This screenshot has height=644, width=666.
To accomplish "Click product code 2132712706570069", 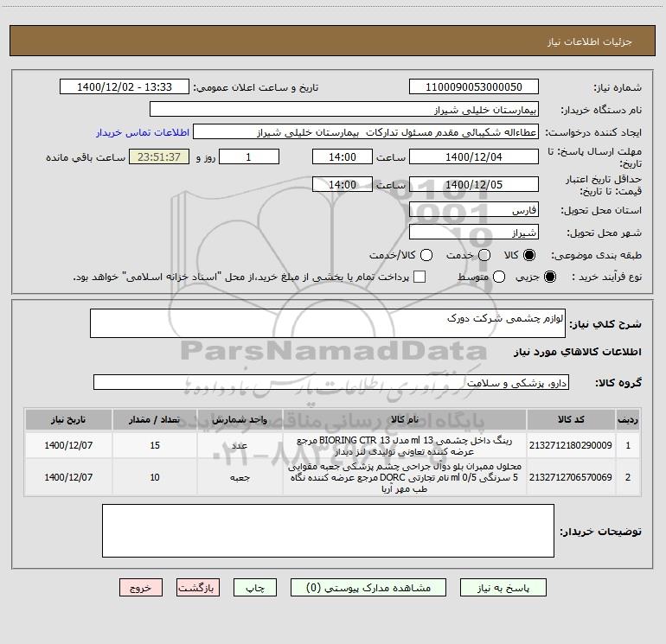I will pyautogui.click(x=571, y=477).
